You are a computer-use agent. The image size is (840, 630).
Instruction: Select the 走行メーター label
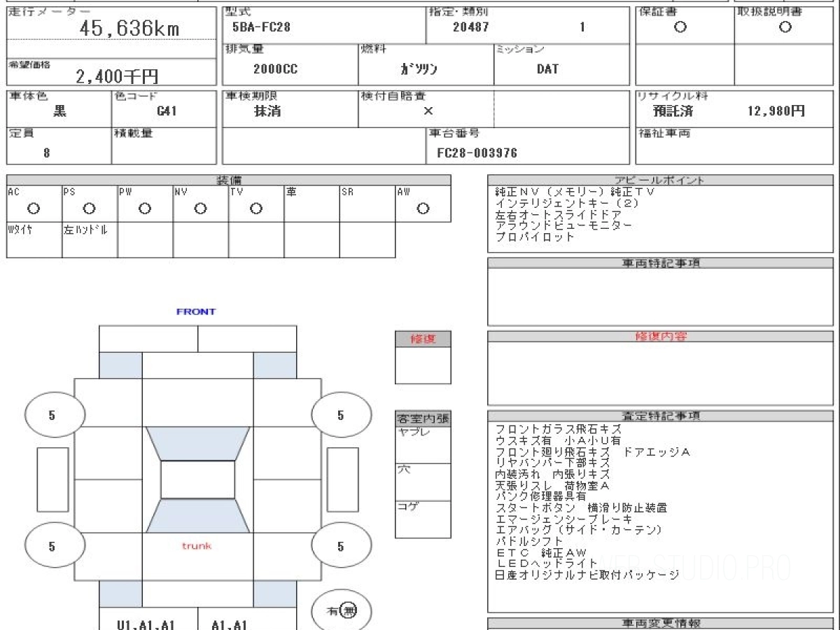(x=50, y=12)
